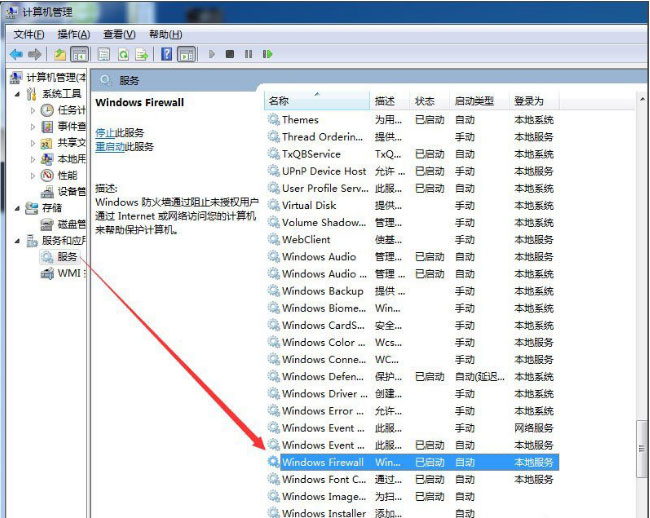Sort by the 启动类型 column header
This screenshot has width=650, height=518.
pos(479,101)
